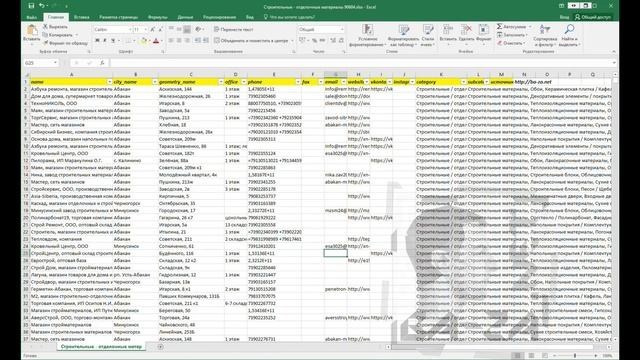Click Delete cells (Удалить) icon

466,29
